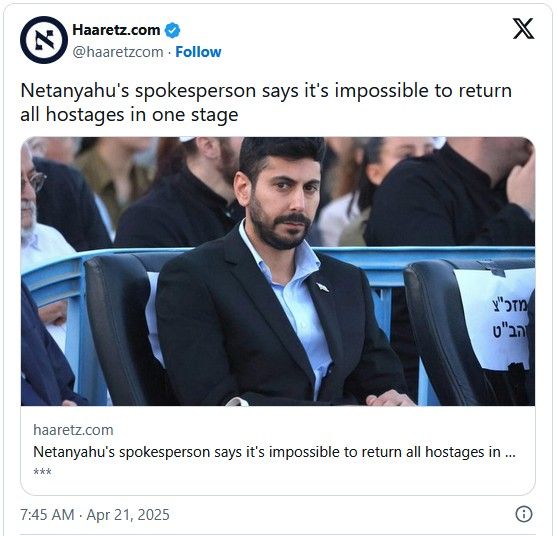
Task: Click the Apr 21, 2025 date
Action: click(x=128, y=515)
